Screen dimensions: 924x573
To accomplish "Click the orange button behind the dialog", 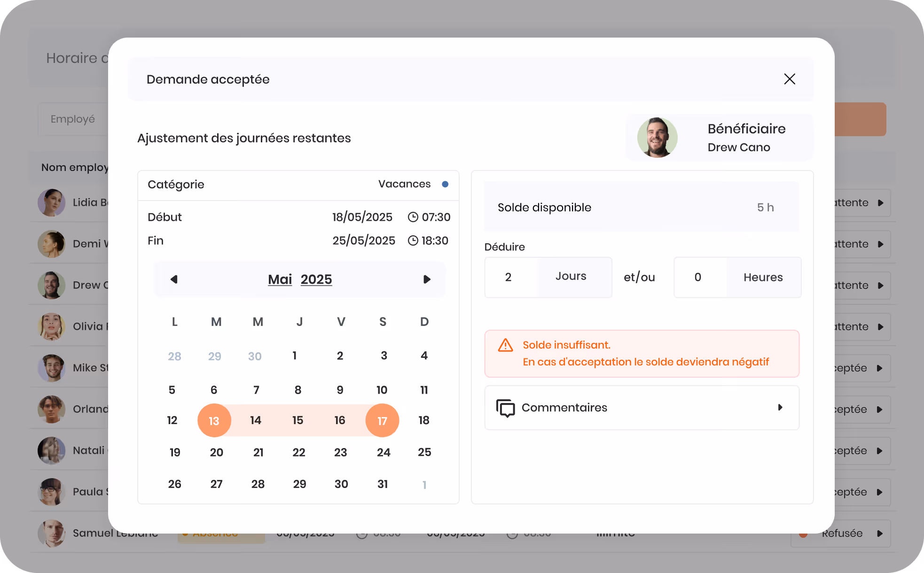I will pos(860,119).
